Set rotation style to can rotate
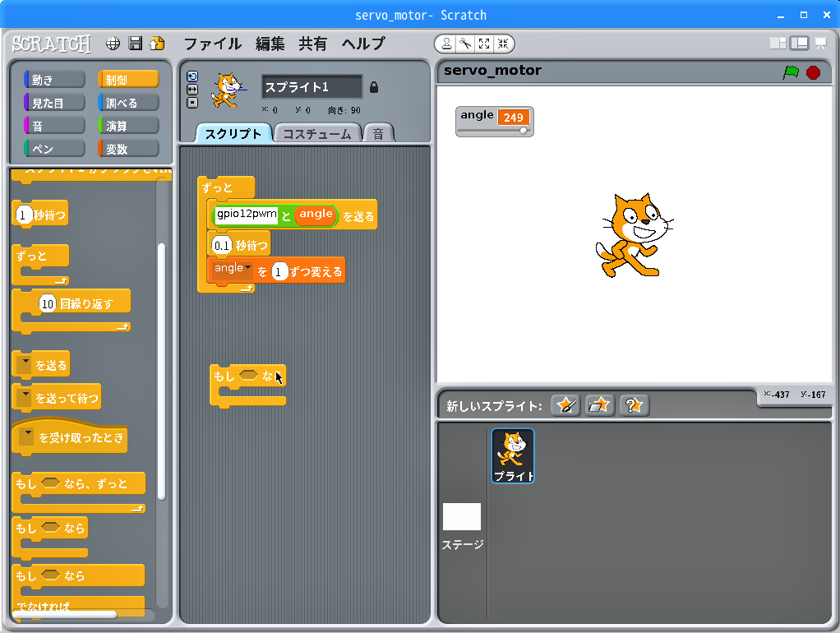 tap(192, 76)
